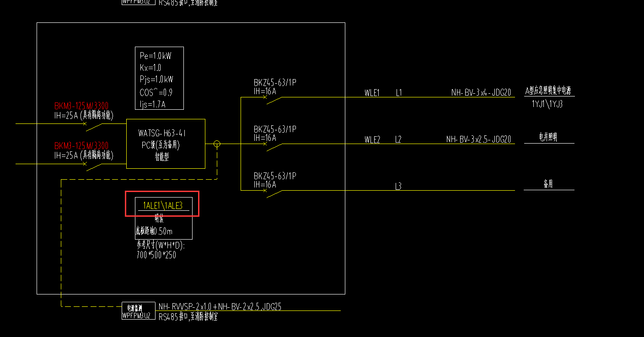This screenshot has height=337, width=644.
Task: Select the 'Pe=1.0kW' load parameter text
Action: [x=156, y=56]
